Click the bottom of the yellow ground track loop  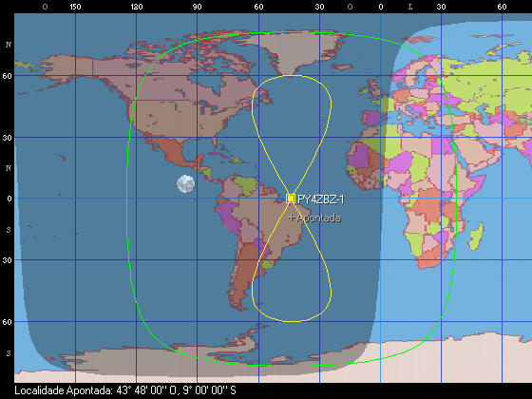(292, 321)
